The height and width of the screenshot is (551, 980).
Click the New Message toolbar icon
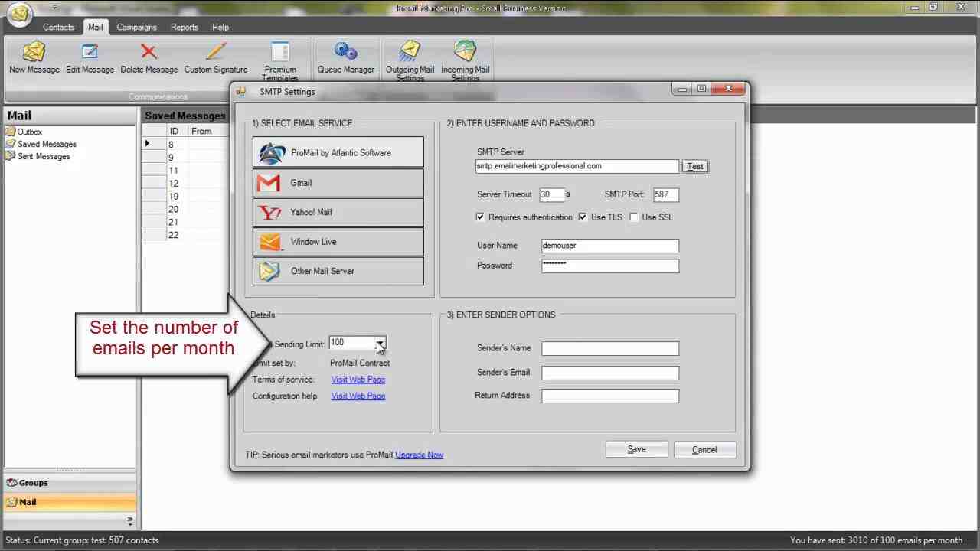point(34,58)
